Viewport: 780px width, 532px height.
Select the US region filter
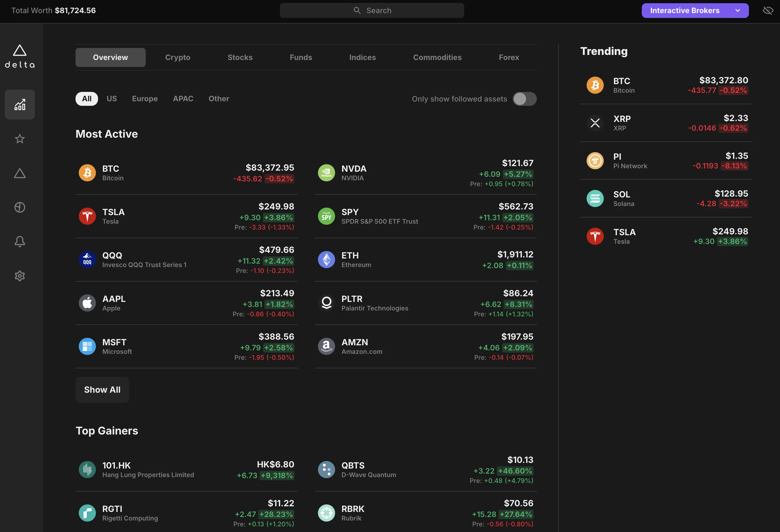pos(112,98)
